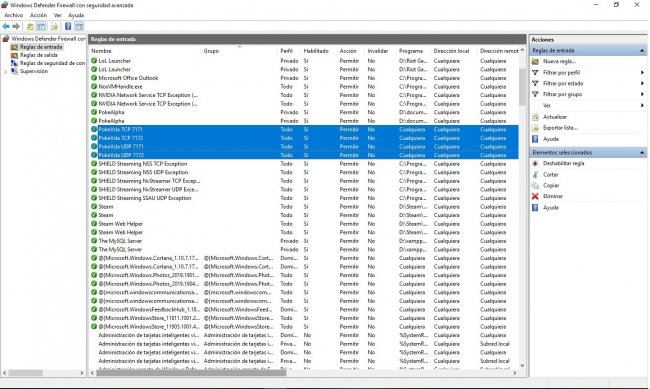Screen dimensions: 650x389
Task: Select the PokeVida TCP 7172 rule name
Action: 121,138
